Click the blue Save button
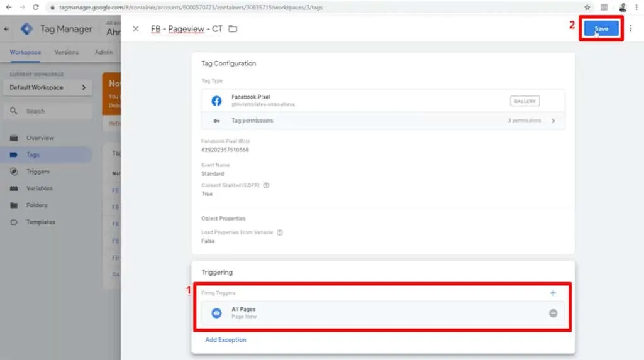 tap(601, 29)
